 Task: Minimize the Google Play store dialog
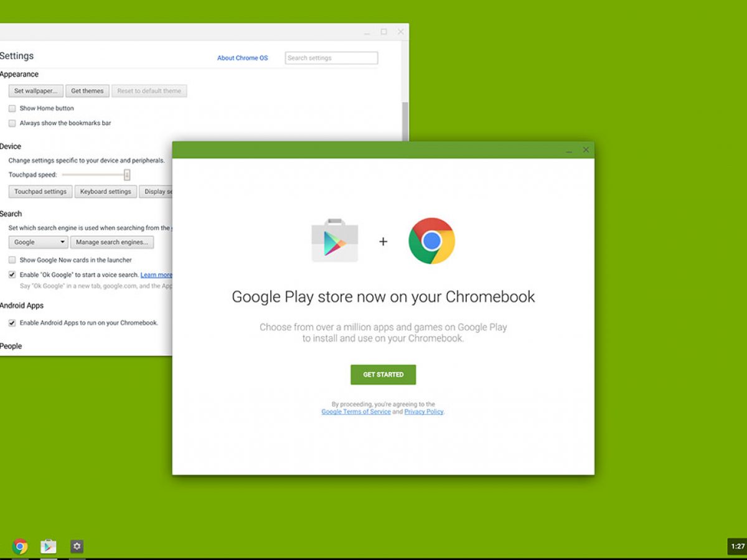point(569,151)
